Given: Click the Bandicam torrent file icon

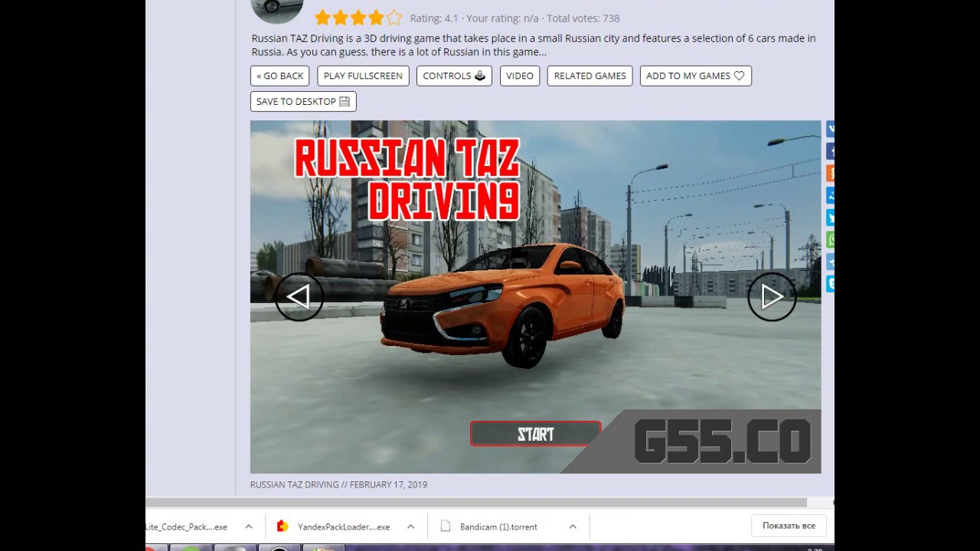Looking at the screenshot, I should coord(445,527).
